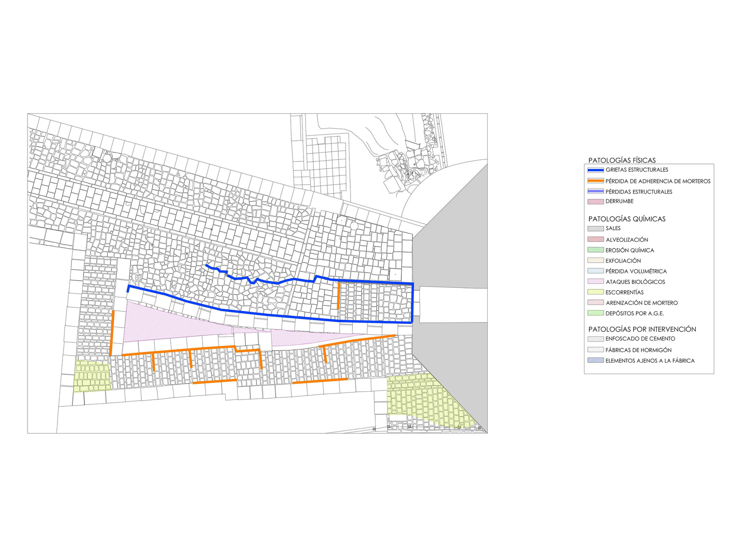Click the PÉRDIDA VOLUMÉTRICA label text

click(636, 271)
